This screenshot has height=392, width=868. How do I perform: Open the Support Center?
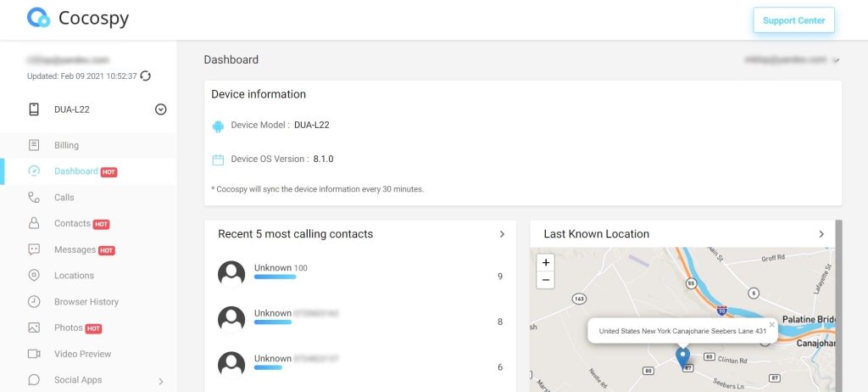click(x=793, y=20)
